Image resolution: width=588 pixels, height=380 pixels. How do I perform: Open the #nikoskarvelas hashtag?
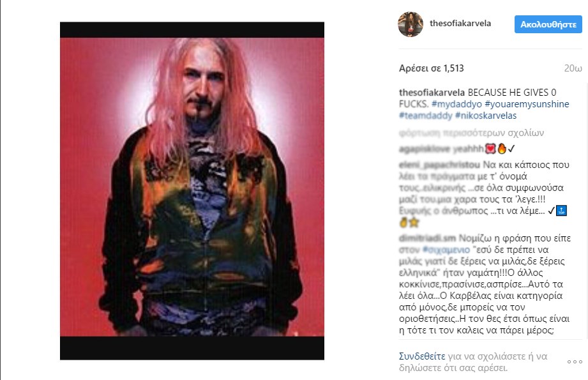(486, 116)
